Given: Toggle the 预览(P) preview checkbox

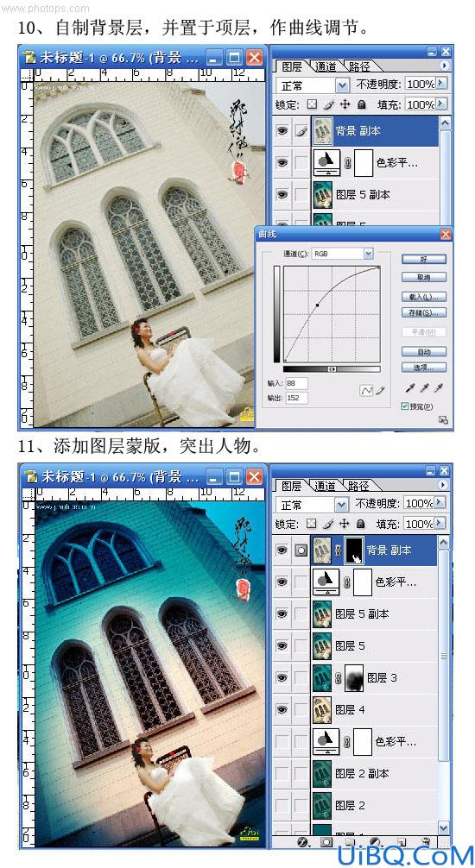Looking at the screenshot, I should 404,406.
